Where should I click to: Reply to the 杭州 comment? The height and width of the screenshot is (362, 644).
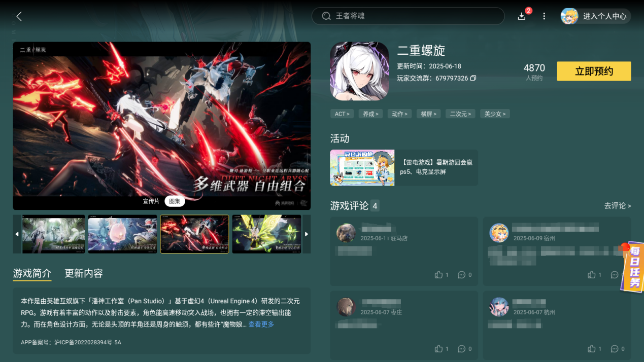[x=615, y=349]
